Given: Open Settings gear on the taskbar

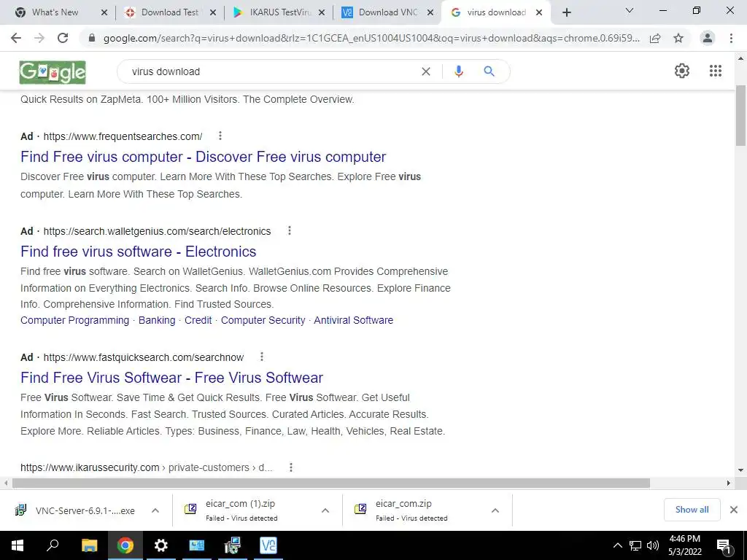Looking at the screenshot, I should click(161, 545).
